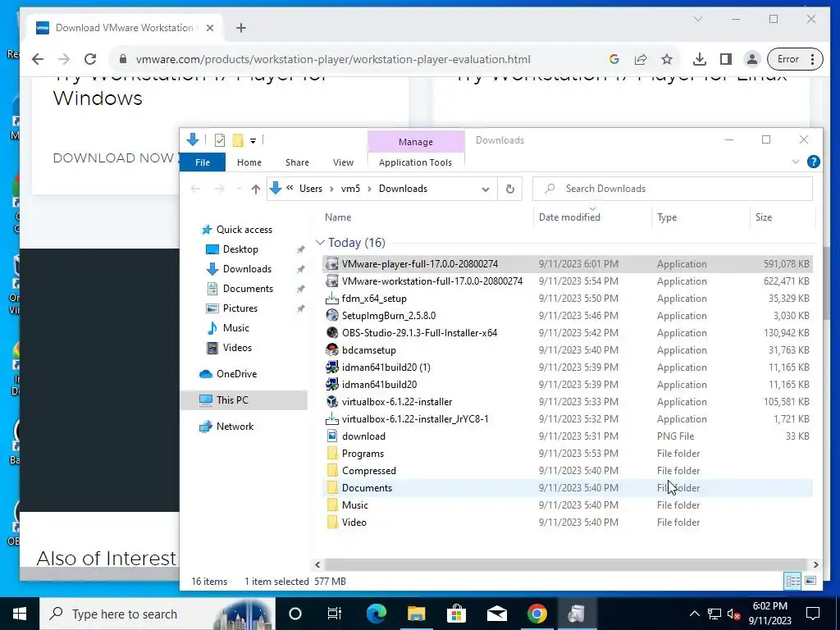840x630 pixels.
Task: Expand the Explorer ribbon with the chevron
Action: [x=796, y=162]
